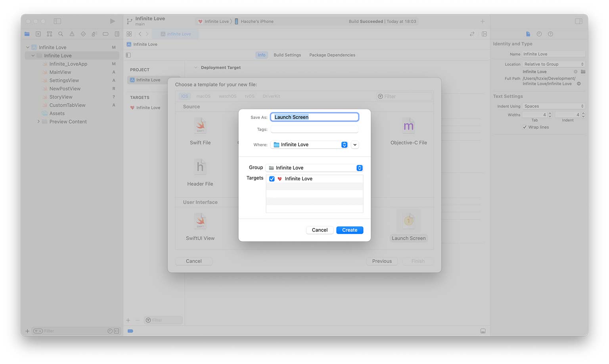
Task: Expand the Preview Content folder
Action: coord(38,122)
